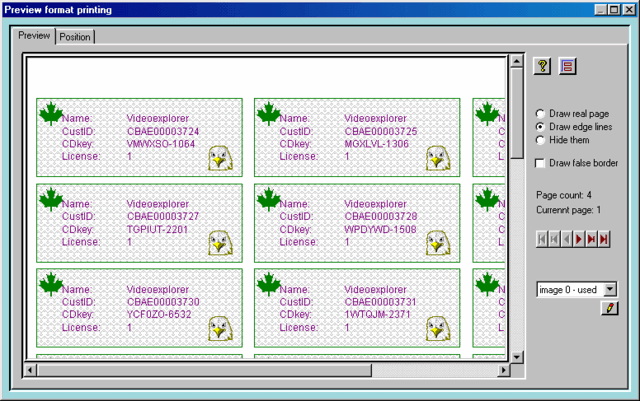Click CustID value CBAE00003724

[x=163, y=131]
